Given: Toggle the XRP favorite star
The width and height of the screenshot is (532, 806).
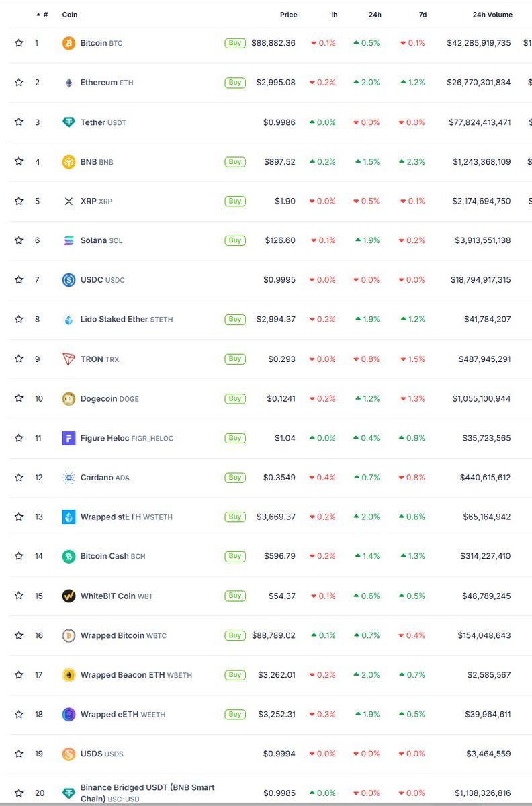Looking at the screenshot, I should [19, 201].
